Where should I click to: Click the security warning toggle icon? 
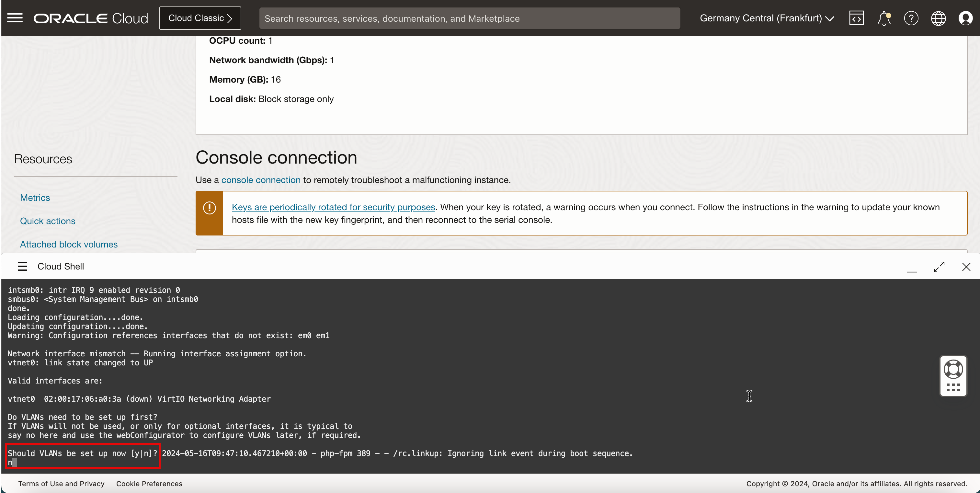210,208
